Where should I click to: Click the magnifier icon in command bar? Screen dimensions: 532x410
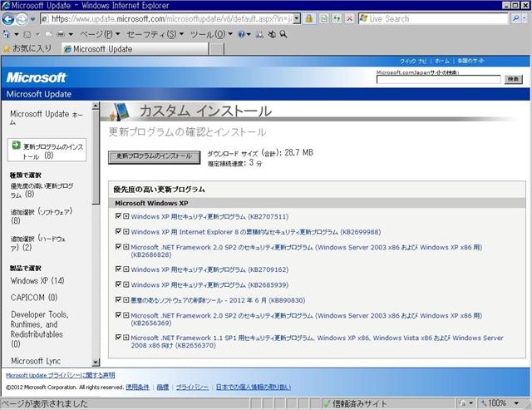pos(283,34)
